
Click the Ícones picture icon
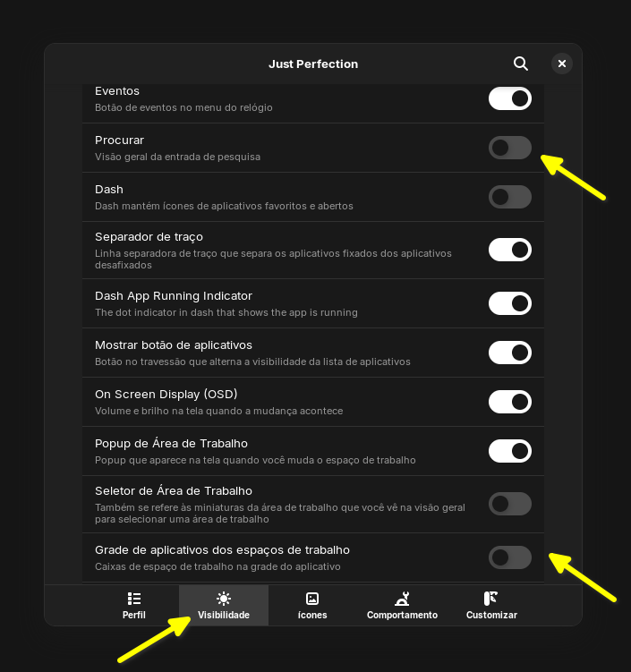click(x=312, y=599)
